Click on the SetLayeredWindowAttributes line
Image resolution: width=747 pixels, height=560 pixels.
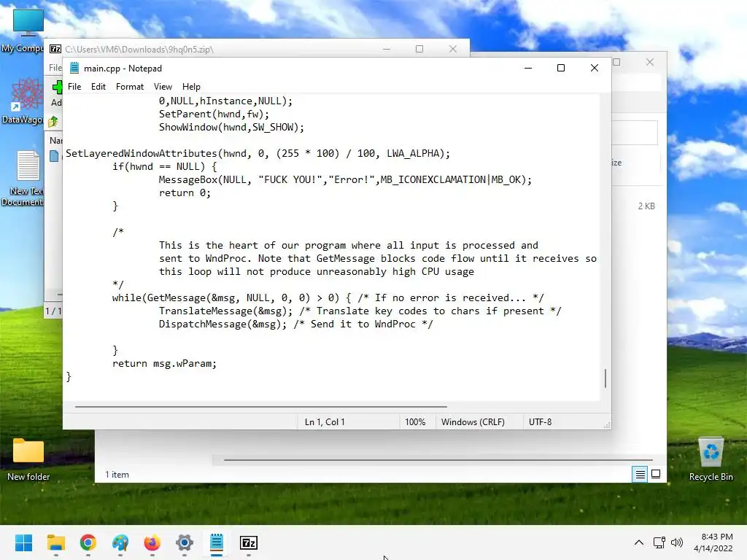point(258,153)
